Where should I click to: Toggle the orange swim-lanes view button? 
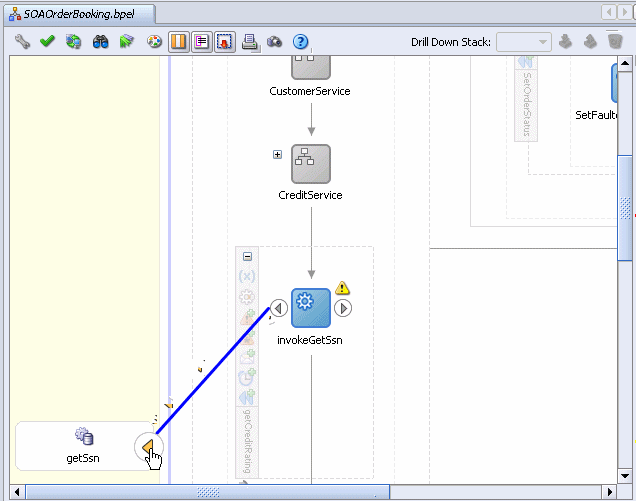click(178, 41)
